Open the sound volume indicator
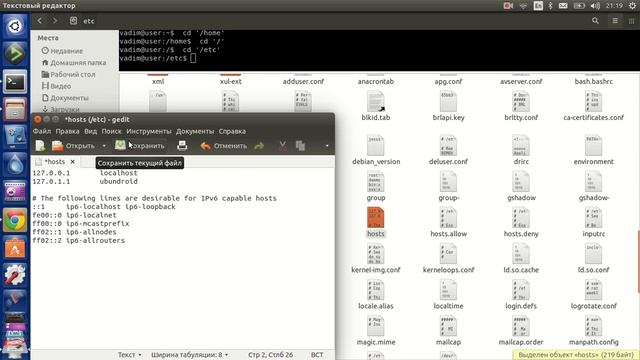Viewport: 640px width, 360px height. click(x=595, y=6)
